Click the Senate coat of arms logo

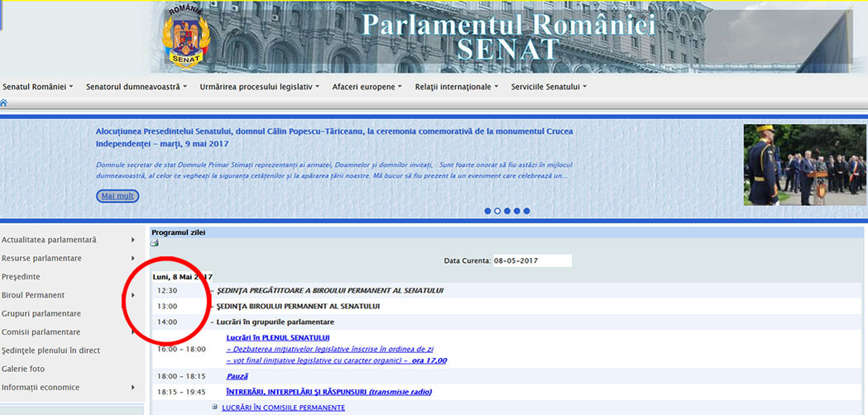186,38
